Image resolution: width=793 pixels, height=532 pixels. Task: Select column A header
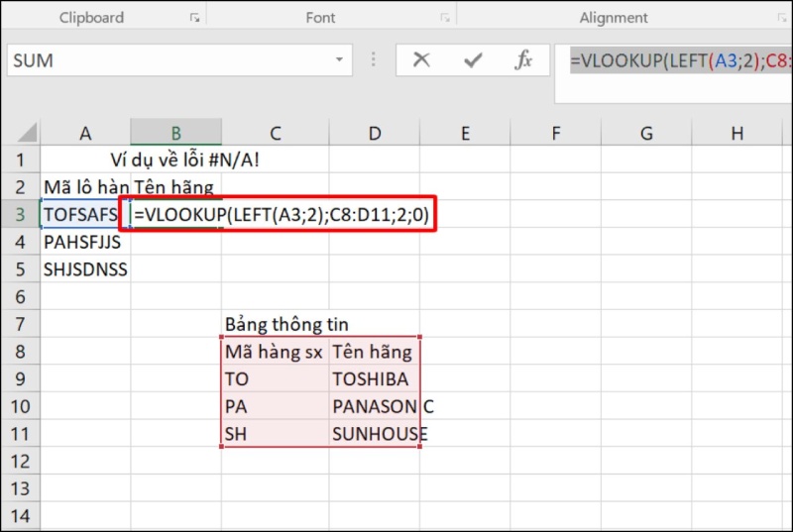[x=85, y=133]
